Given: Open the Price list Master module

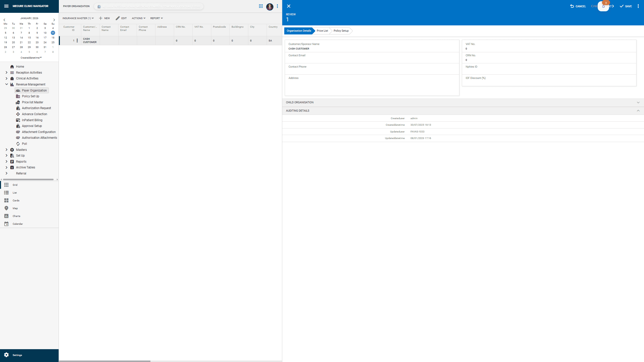Looking at the screenshot, I should (32, 102).
